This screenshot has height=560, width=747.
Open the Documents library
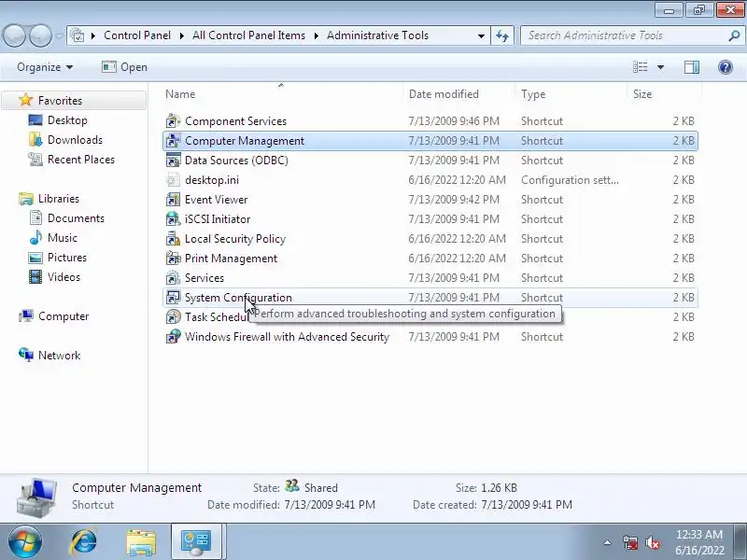pyautogui.click(x=76, y=218)
